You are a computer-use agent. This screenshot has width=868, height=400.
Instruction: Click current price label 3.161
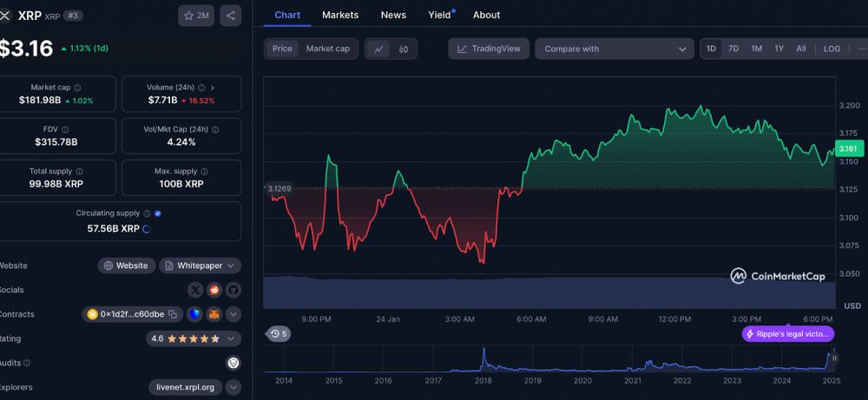point(847,148)
